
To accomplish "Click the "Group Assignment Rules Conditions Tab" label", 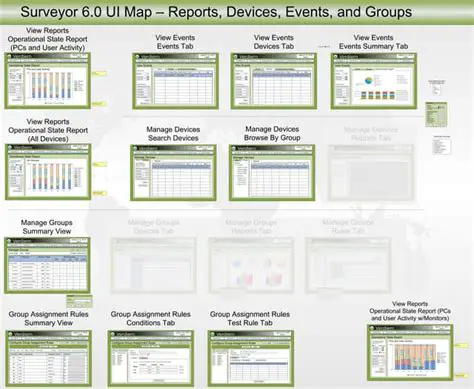I will pyautogui.click(x=151, y=318).
